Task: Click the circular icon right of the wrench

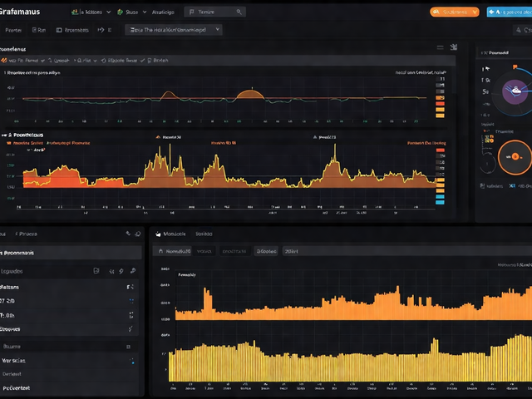Action: [x=138, y=234]
